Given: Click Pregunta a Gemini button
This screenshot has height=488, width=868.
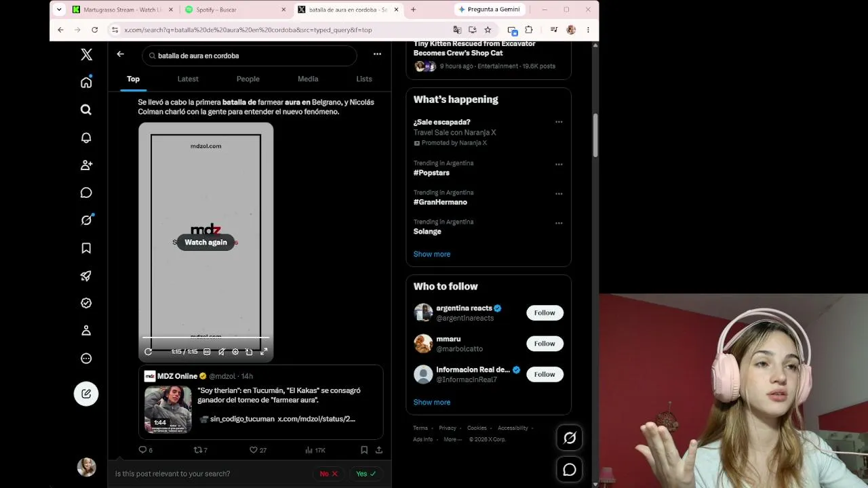Looking at the screenshot, I should coord(488,9).
